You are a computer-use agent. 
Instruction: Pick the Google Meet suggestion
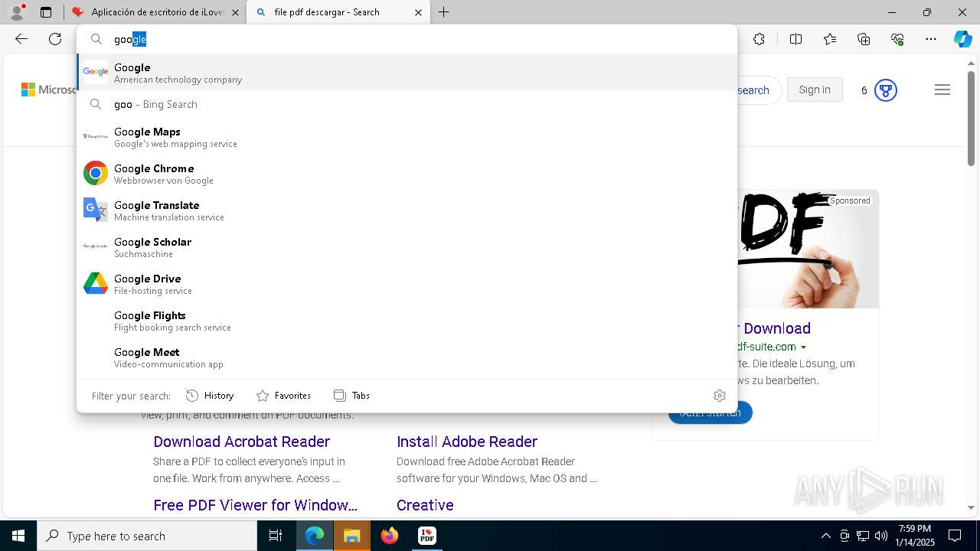tap(407, 357)
